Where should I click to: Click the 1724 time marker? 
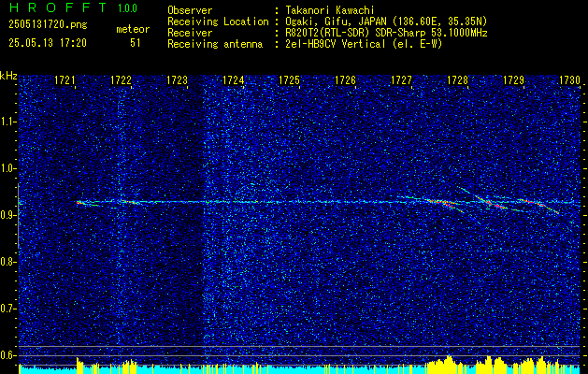click(x=234, y=79)
